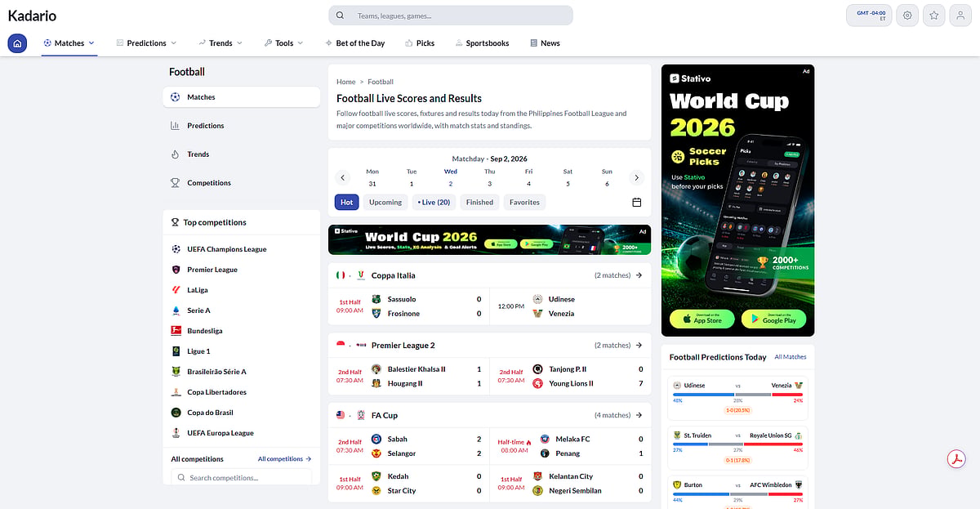Open the News nav item

(x=545, y=43)
